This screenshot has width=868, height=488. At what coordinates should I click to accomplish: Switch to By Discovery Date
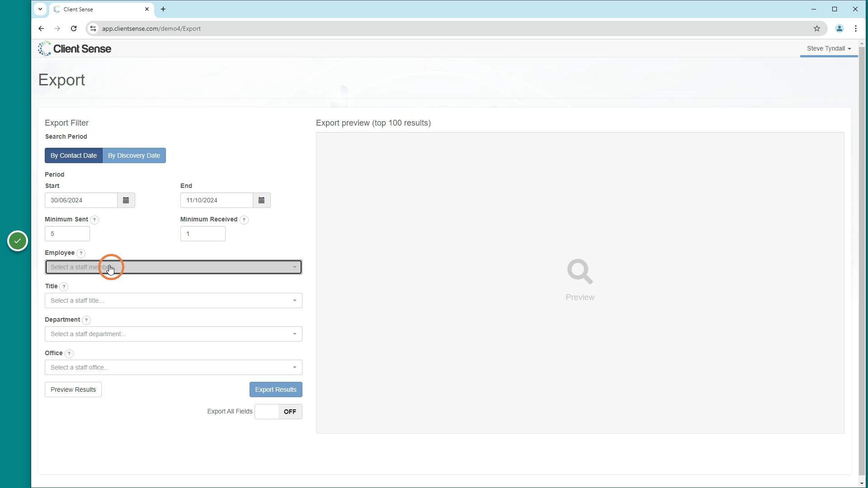point(134,155)
